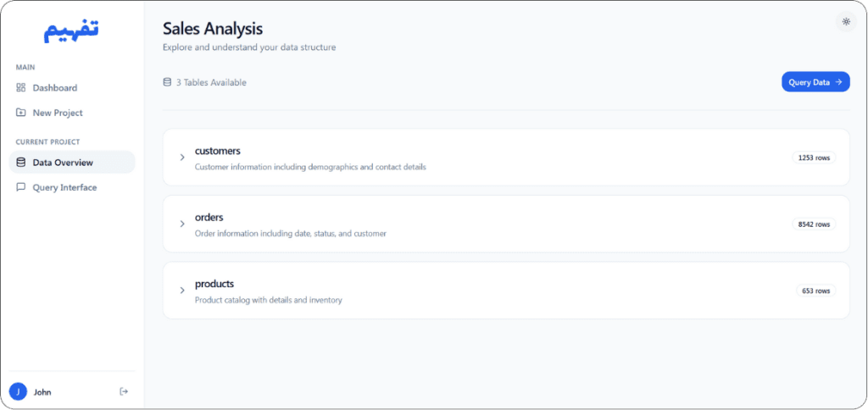
Task: Expand the products table chevron
Action: [x=182, y=290]
